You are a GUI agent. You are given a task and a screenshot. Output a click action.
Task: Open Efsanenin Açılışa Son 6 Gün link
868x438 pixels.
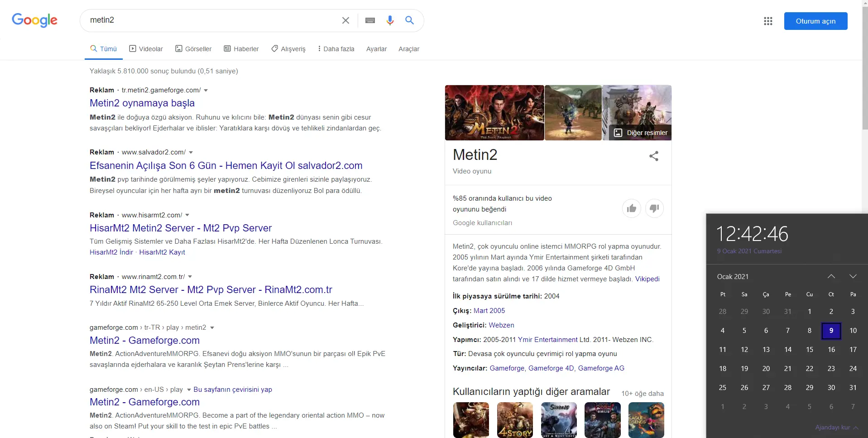(226, 166)
